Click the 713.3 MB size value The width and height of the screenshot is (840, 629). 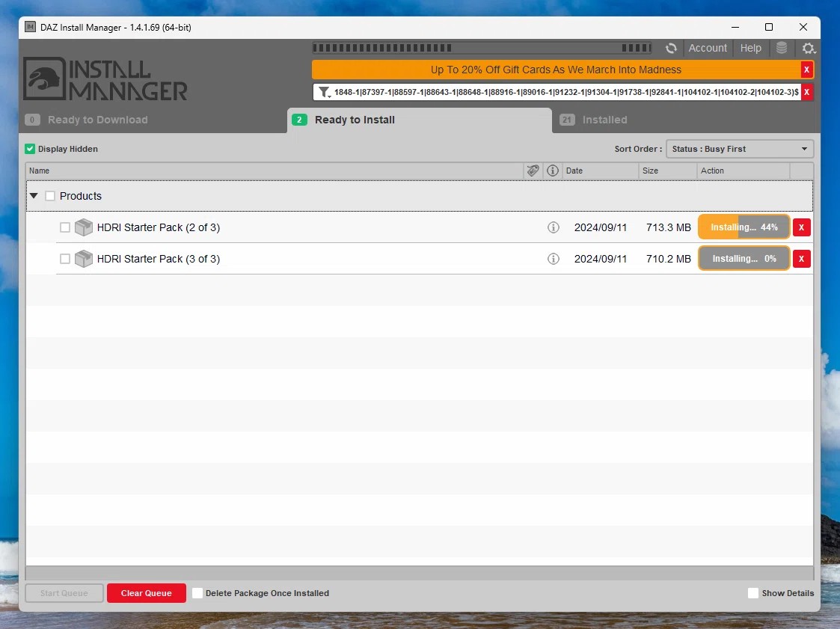[669, 227]
